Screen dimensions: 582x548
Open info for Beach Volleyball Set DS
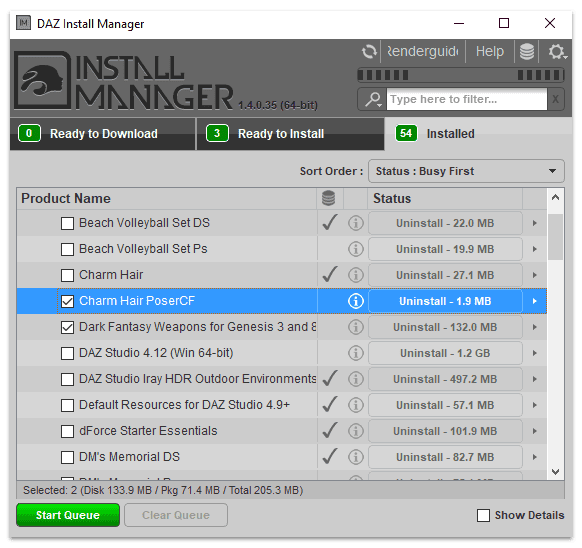click(356, 223)
